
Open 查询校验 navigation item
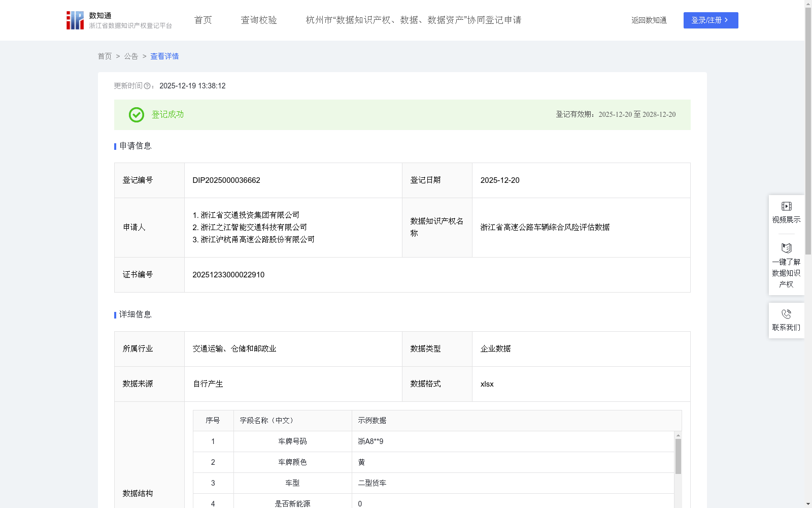tap(259, 20)
